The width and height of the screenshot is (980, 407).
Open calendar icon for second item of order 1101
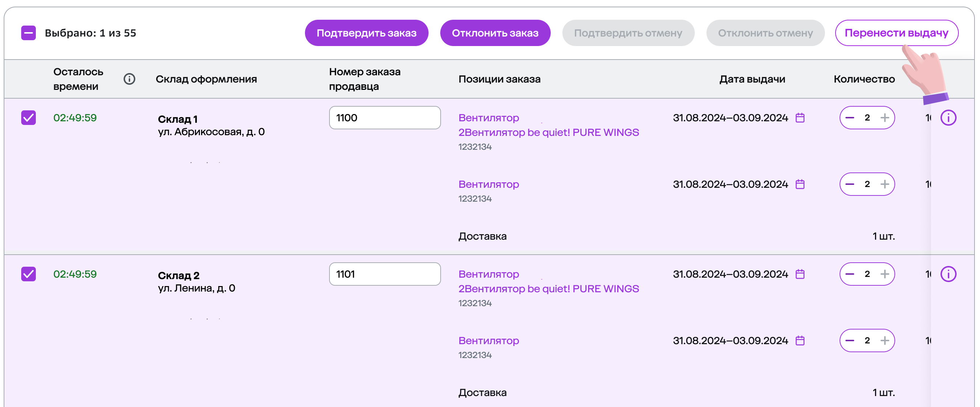[800, 341]
